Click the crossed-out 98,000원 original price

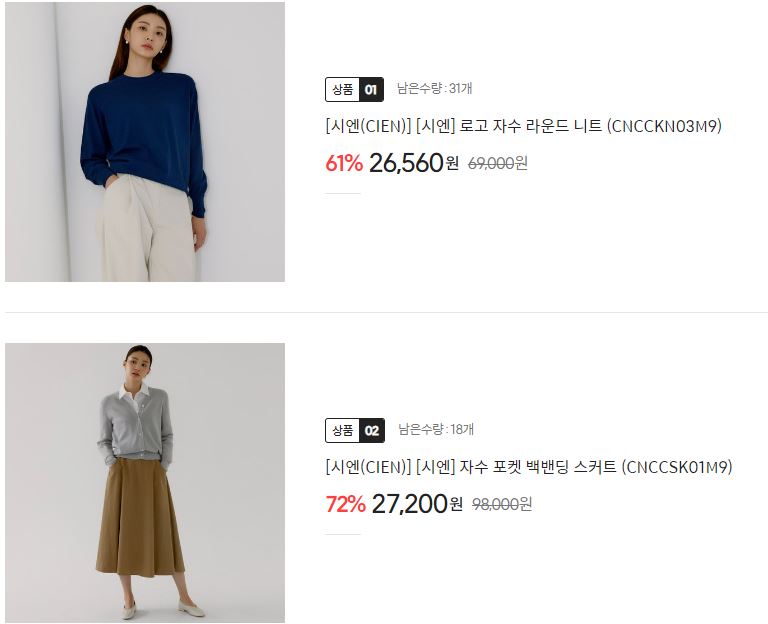(x=502, y=504)
